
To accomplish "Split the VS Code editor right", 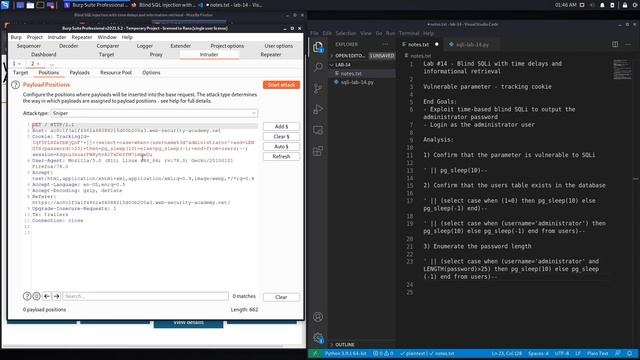I will click(615, 44).
